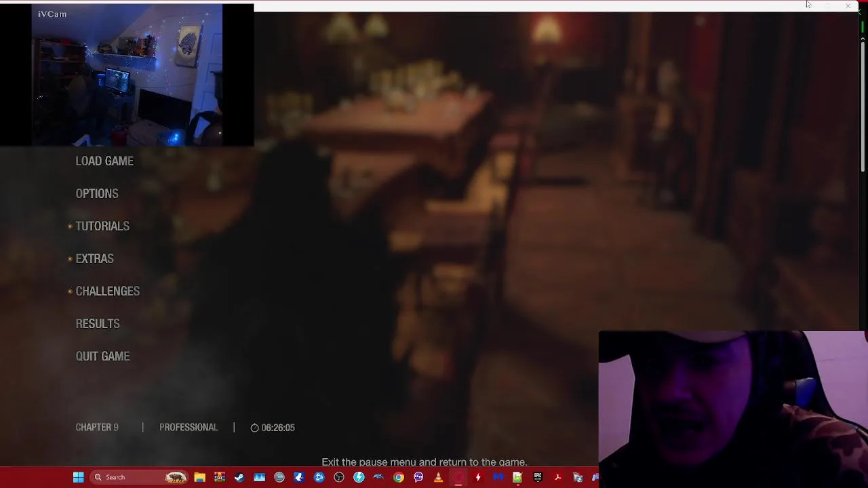Open the green notepad taskbar app
The height and width of the screenshot is (488, 868).
pyautogui.click(x=518, y=477)
